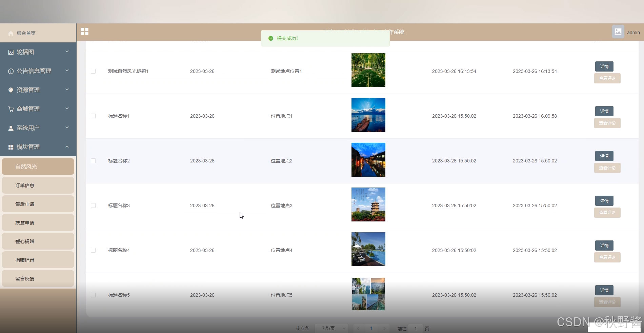644x333 pixels.
Task: Select the 售后申请 submenu item
Action: [x=38, y=204]
